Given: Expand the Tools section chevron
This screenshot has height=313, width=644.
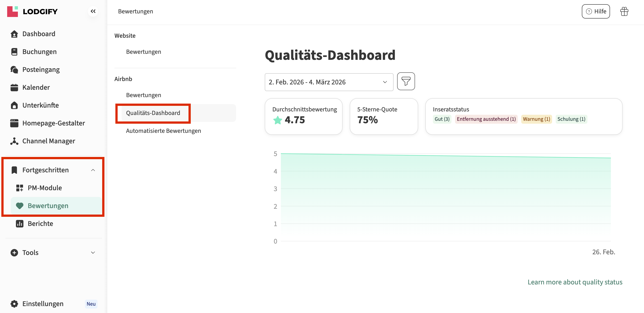Looking at the screenshot, I should (x=93, y=252).
